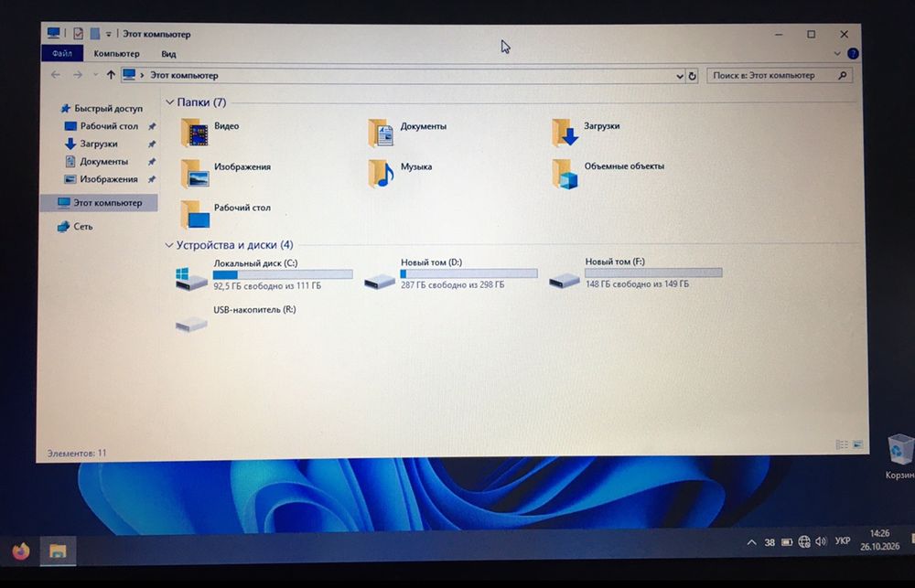Image resolution: width=915 pixels, height=588 pixels.
Task: Click the refresh button in address bar
Action: click(692, 76)
